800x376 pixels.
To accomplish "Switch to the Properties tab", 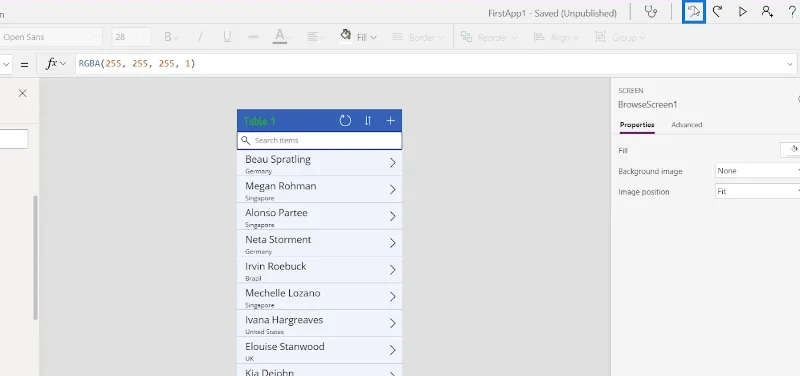I will 637,124.
